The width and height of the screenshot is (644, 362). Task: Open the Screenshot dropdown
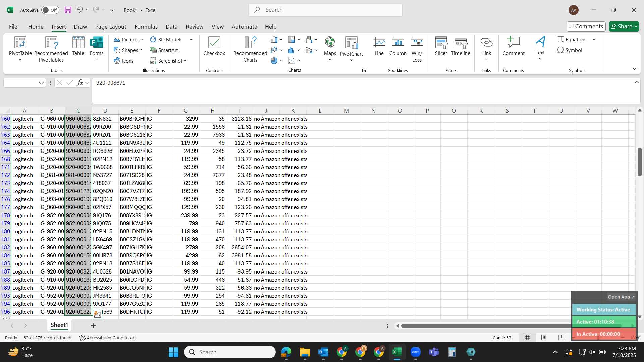[185, 61]
